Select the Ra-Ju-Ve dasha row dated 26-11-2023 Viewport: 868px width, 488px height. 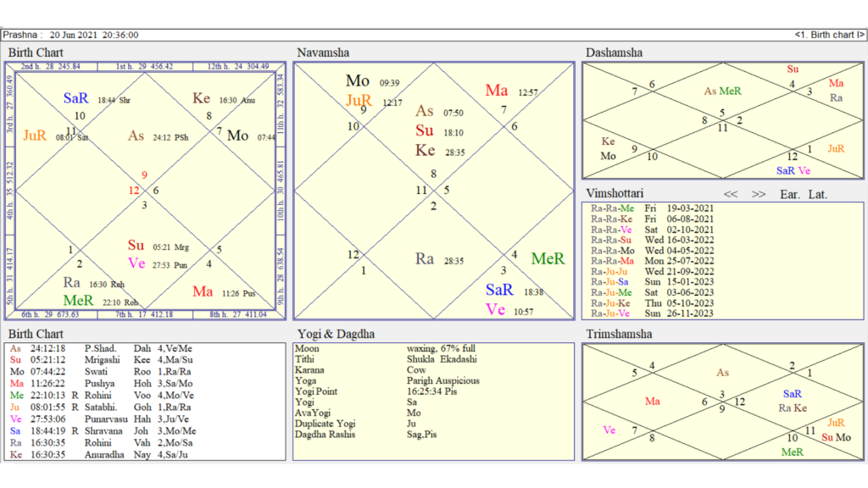coord(652,313)
